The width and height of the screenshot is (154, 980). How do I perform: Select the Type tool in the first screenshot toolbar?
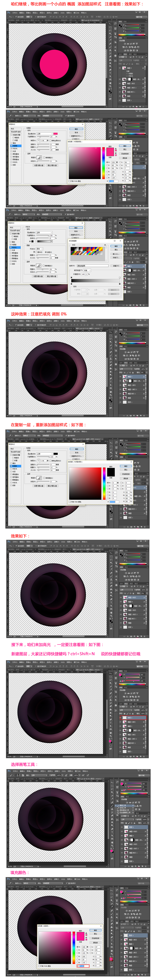[x=110, y=73]
